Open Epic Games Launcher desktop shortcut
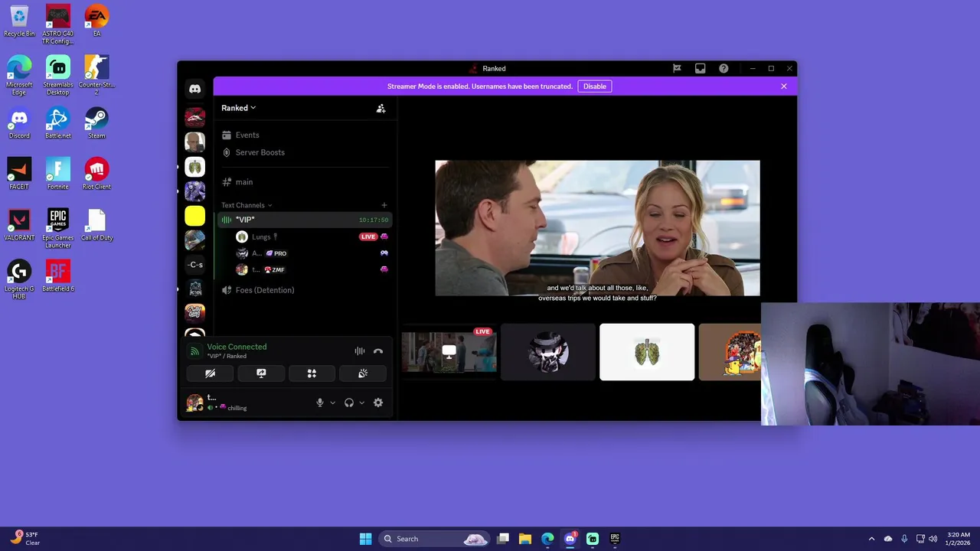Image resolution: width=980 pixels, height=551 pixels. [x=58, y=229]
